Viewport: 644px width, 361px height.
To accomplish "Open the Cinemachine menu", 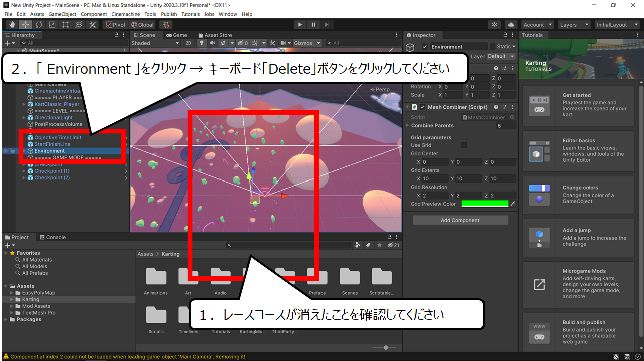I will pyautogui.click(x=126, y=14).
